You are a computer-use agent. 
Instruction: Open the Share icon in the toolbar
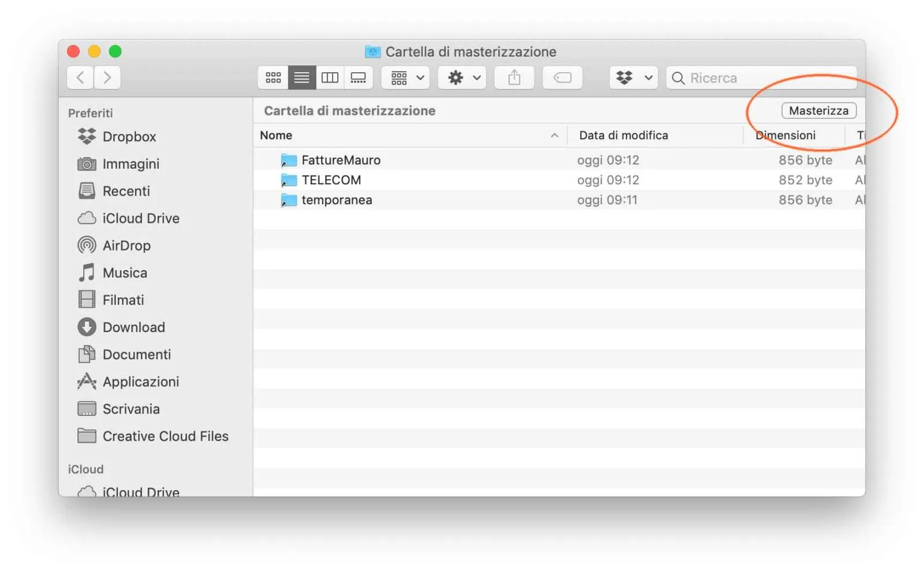click(x=513, y=77)
